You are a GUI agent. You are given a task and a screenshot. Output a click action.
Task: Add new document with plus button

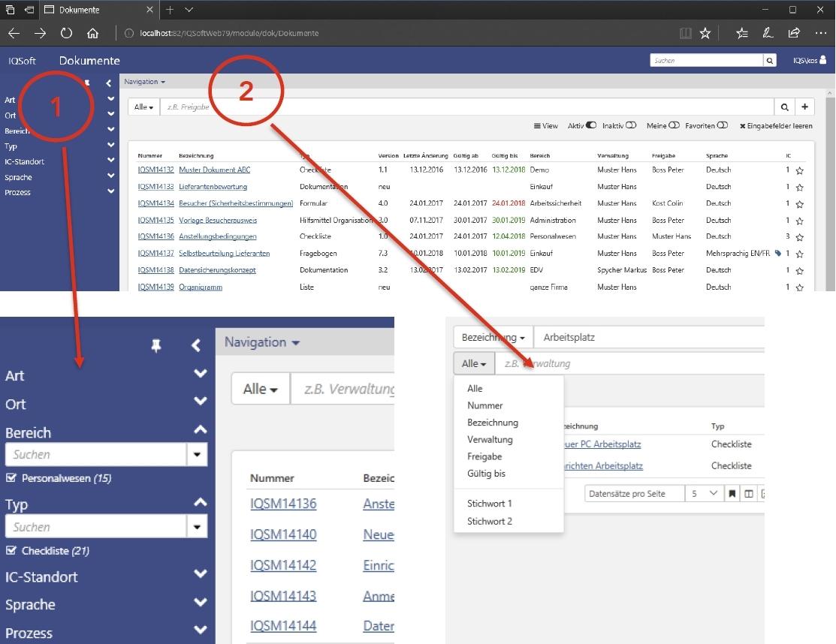click(804, 107)
